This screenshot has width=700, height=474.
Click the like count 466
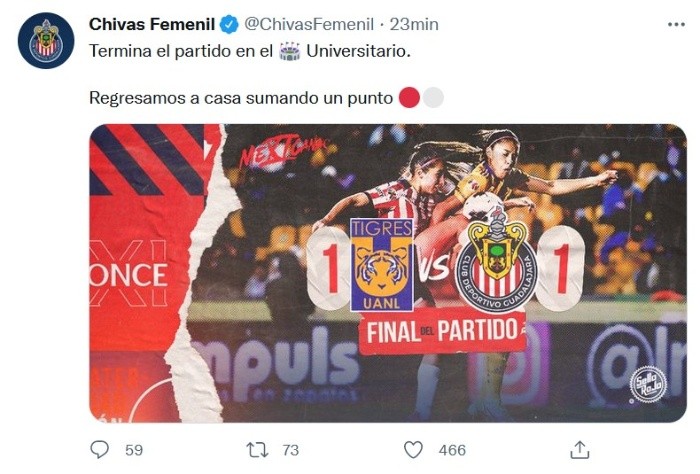point(452,450)
